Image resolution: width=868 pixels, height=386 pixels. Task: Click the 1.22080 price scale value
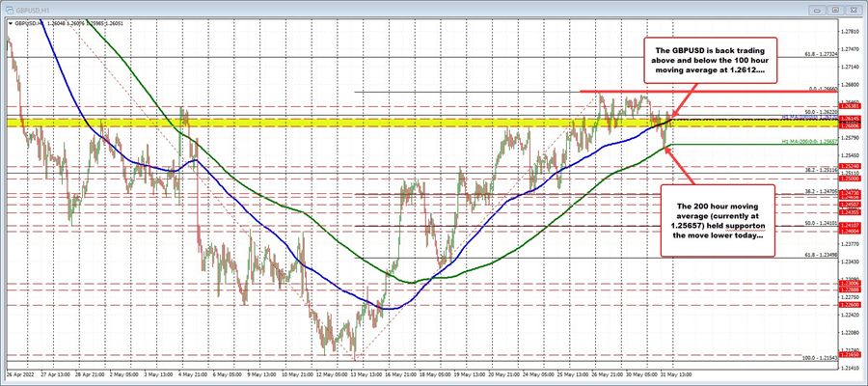(x=851, y=331)
